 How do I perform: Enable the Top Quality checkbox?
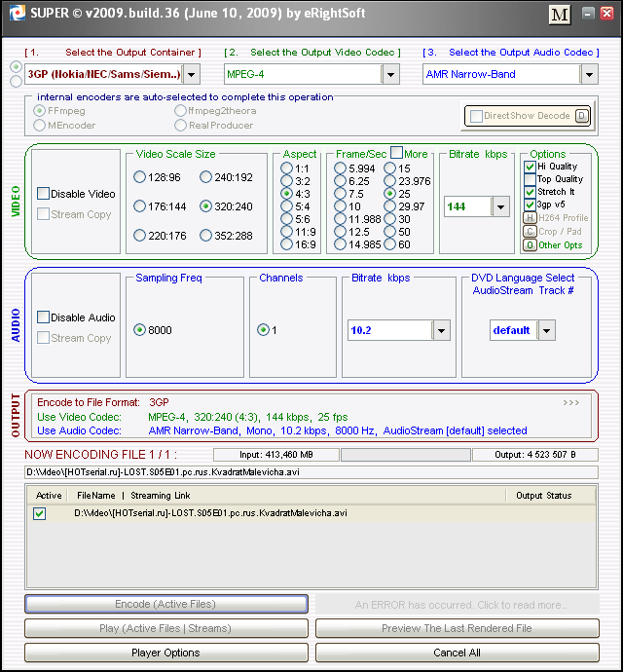[531, 179]
